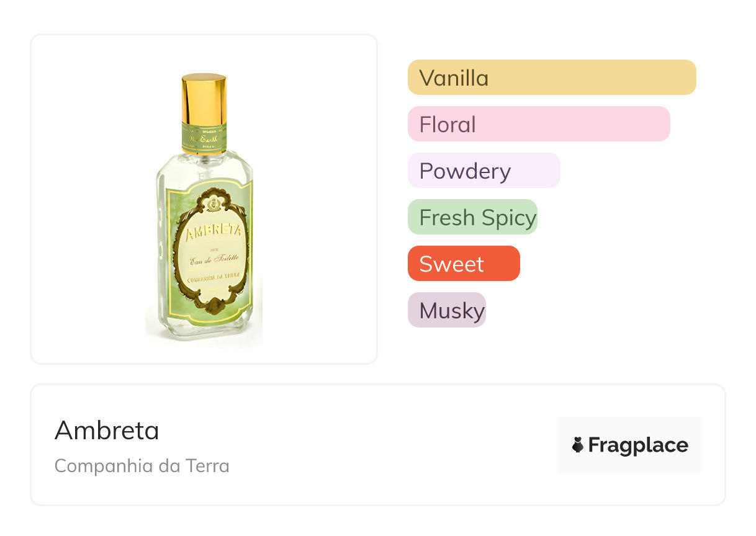Click the red Sweet accord bar
756x536 pixels.
click(x=463, y=264)
